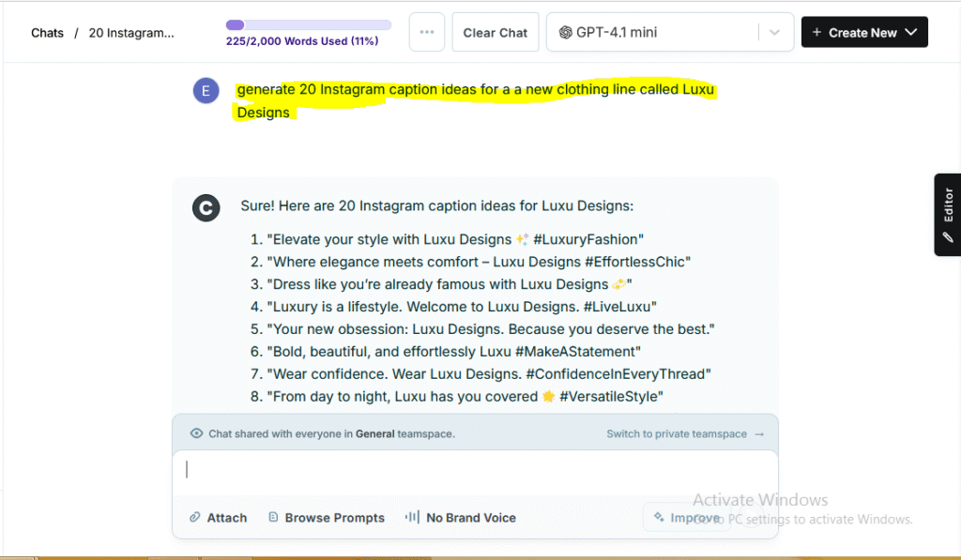Click the brand voice sound-bars icon
The width and height of the screenshot is (961, 560).
(413, 517)
